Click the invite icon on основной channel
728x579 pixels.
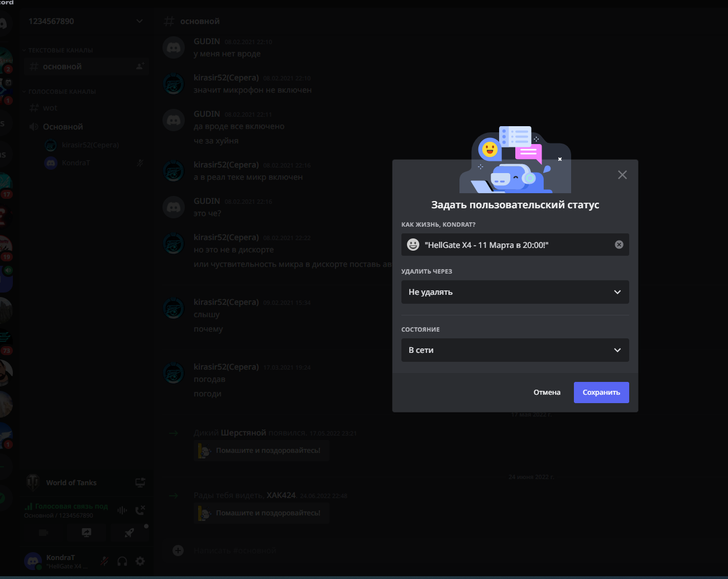point(140,66)
